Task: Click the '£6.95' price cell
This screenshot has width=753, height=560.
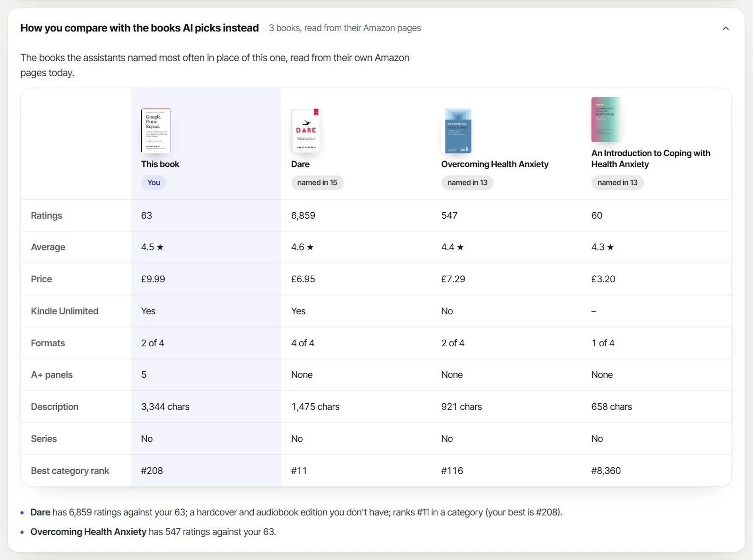Action: tap(303, 279)
